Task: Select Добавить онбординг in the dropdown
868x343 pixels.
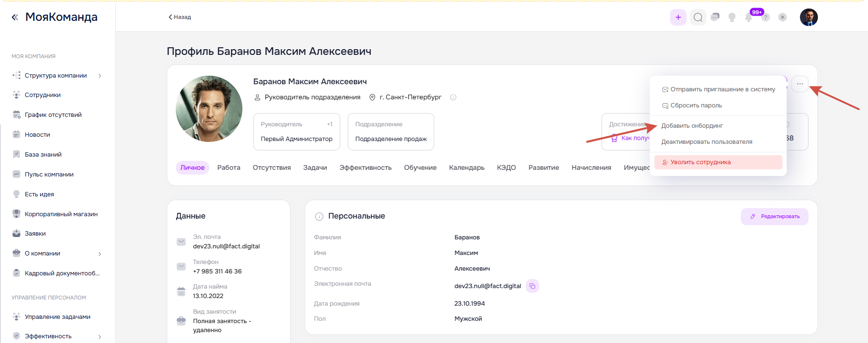Action: coord(718,126)
